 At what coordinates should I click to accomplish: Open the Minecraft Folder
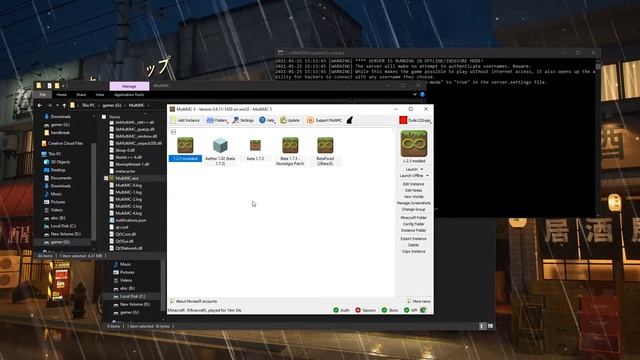pos(413,218)
